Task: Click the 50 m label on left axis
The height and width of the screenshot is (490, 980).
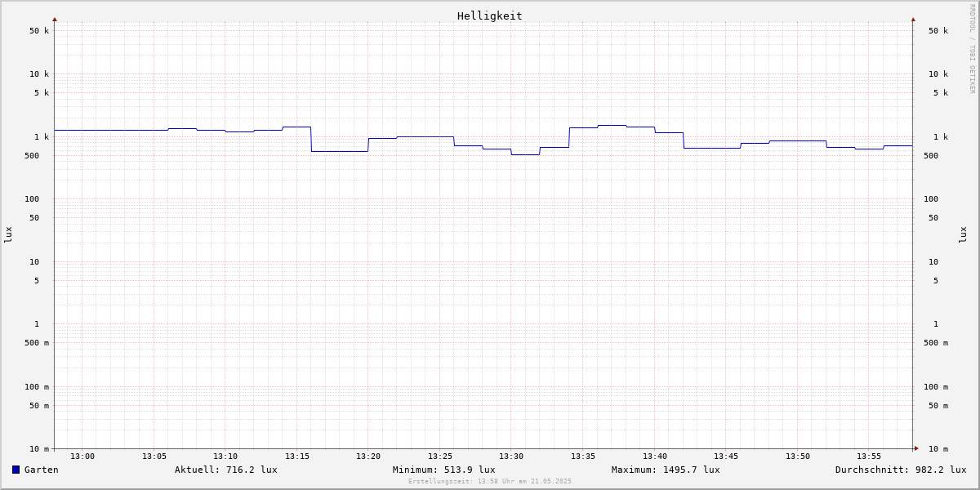Action: click(x=39, y=406)
